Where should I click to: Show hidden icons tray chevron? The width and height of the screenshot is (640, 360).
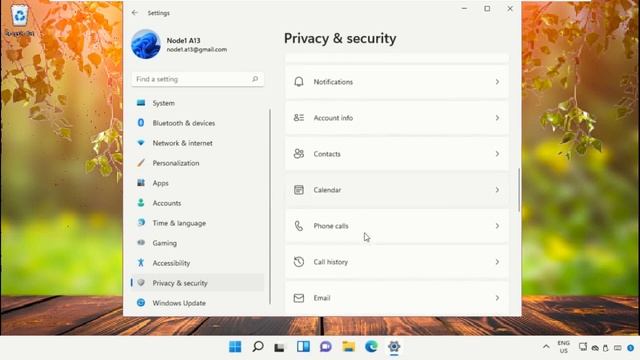pyautogui.click(x=546, y=347)
